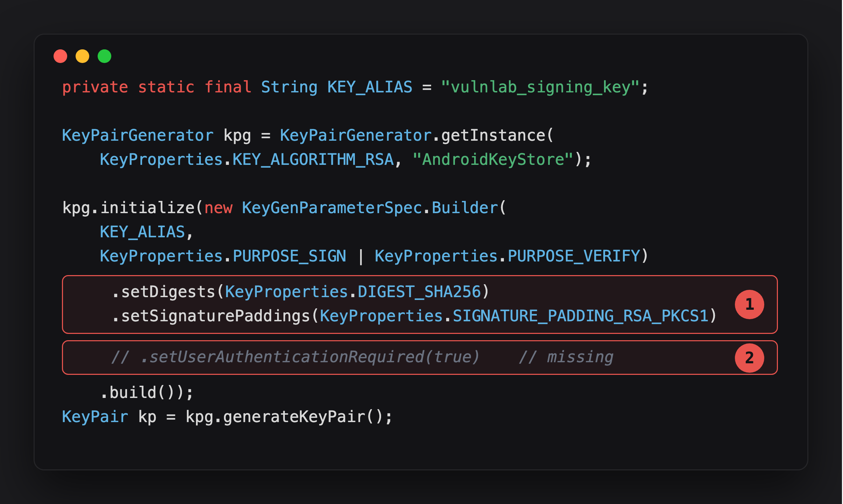843x504 pixels.
Task: Click the 'String' type keyword
Action: click(x=289, y=87)
